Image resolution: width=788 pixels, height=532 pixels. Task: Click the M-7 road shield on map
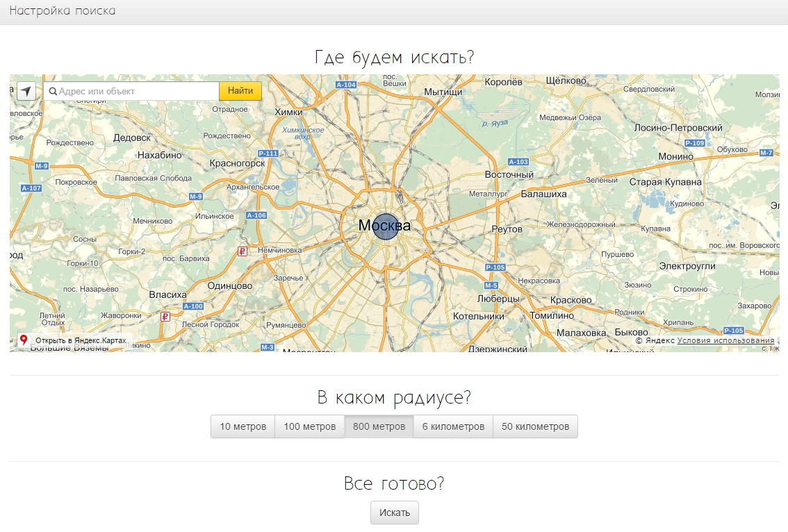pos(766,153)
